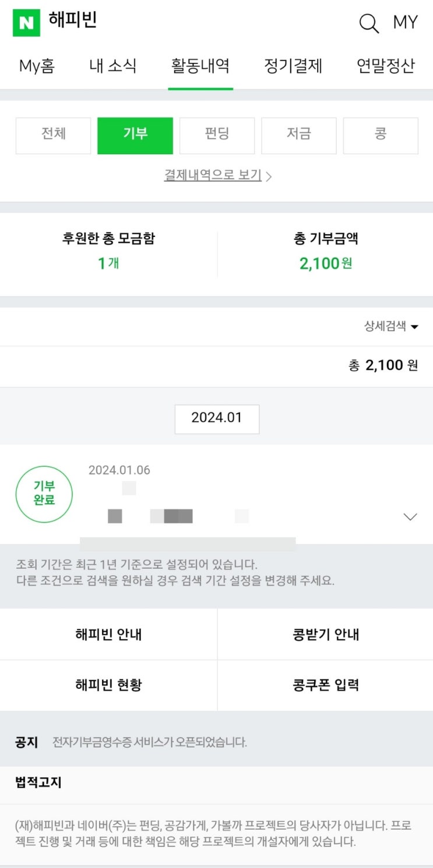Expand the 2024.01.06 donation entry chevron
The image size is (433, 868).
(410, 516)
